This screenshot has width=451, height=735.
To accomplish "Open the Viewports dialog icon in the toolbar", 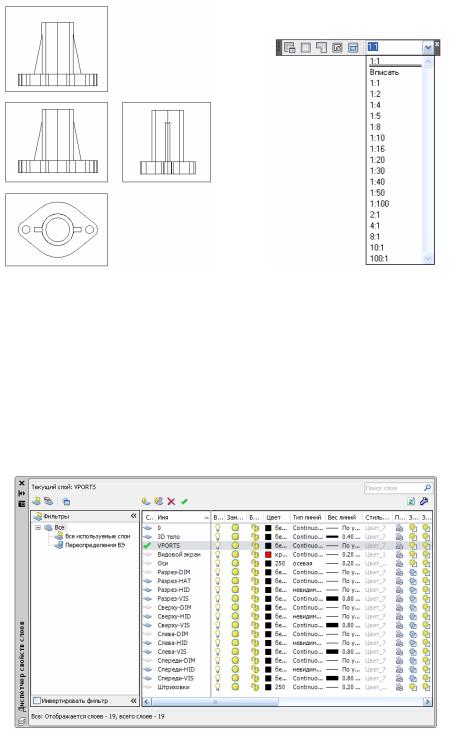I will point(290,47).
